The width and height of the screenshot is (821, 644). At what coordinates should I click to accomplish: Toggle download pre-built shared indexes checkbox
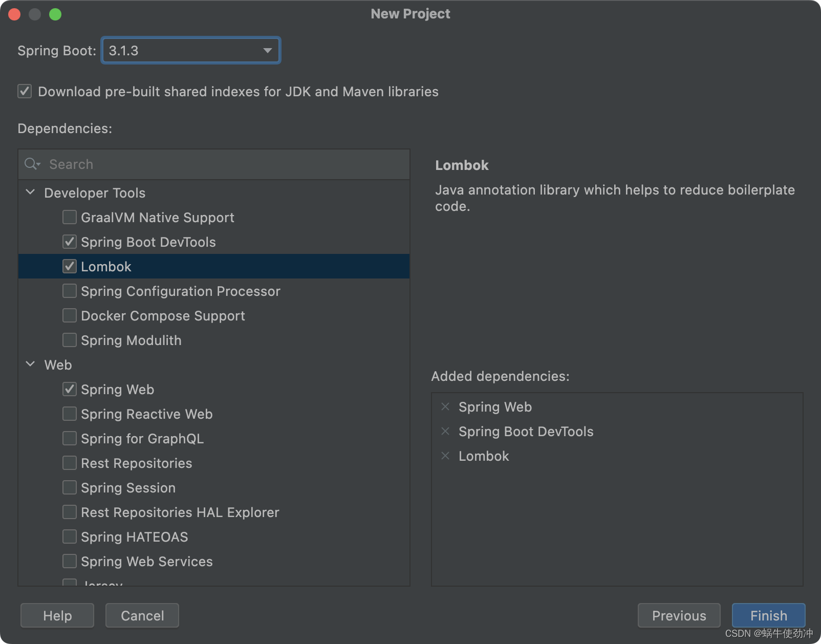[25, 92]
